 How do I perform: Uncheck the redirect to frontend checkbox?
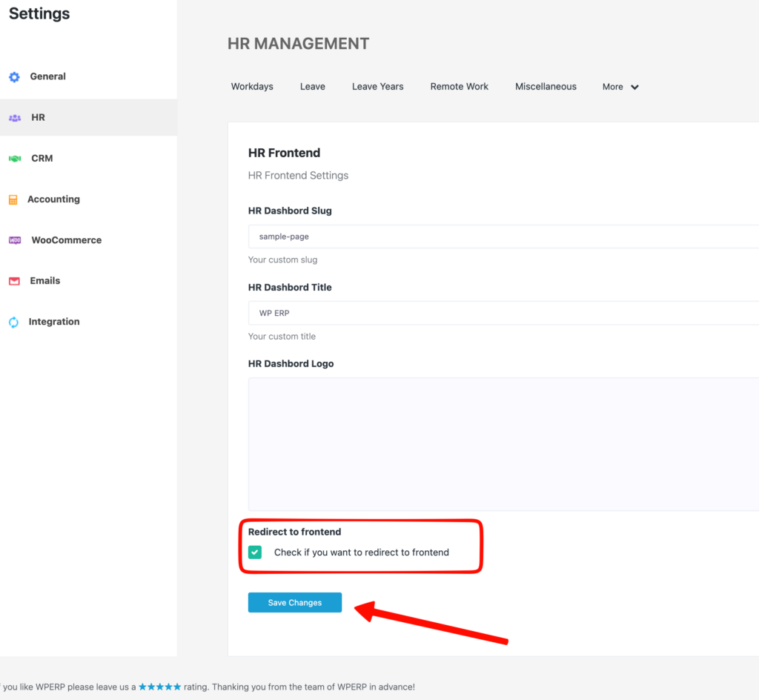(x=255, y=552)
